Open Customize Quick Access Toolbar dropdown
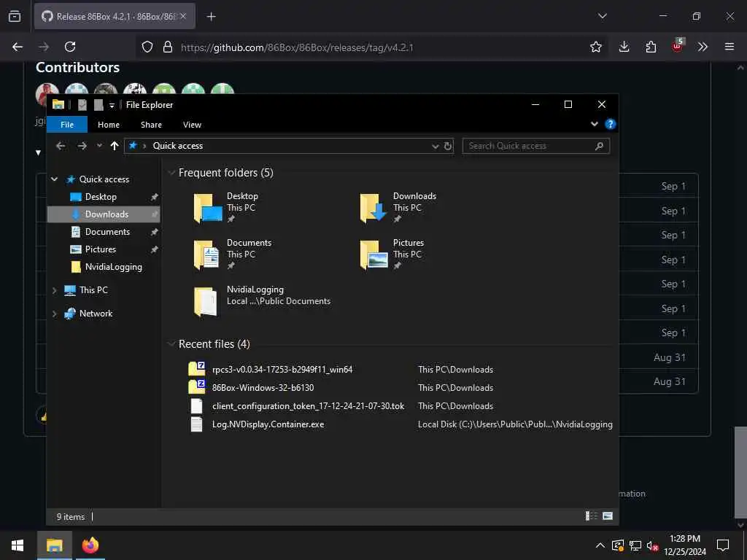Screen dimensions: 747x560 click(x=112, y=105)
